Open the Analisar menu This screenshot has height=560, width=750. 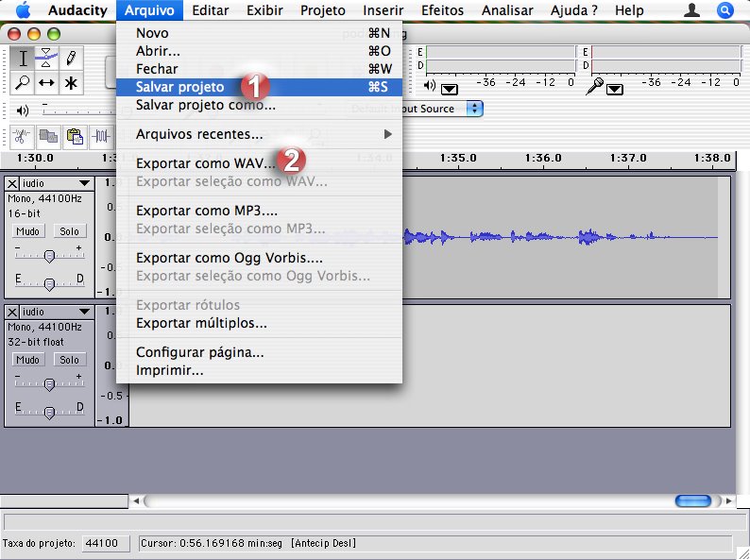507,10
